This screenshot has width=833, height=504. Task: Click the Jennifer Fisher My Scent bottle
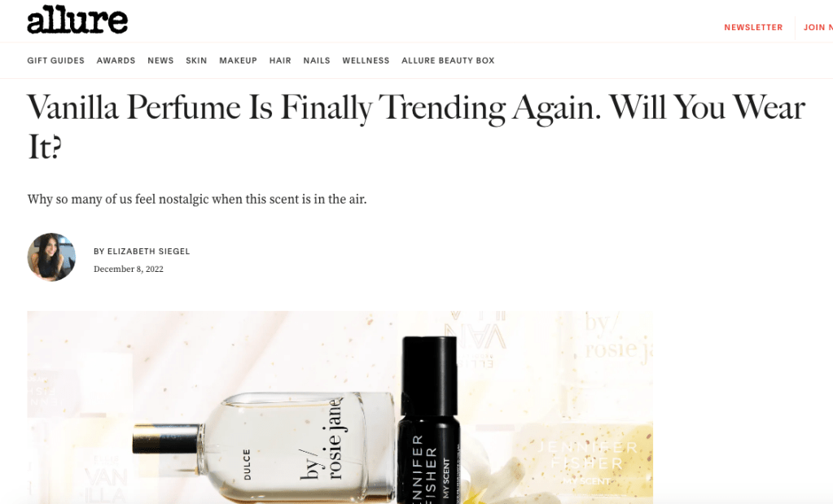click(430, 419)
